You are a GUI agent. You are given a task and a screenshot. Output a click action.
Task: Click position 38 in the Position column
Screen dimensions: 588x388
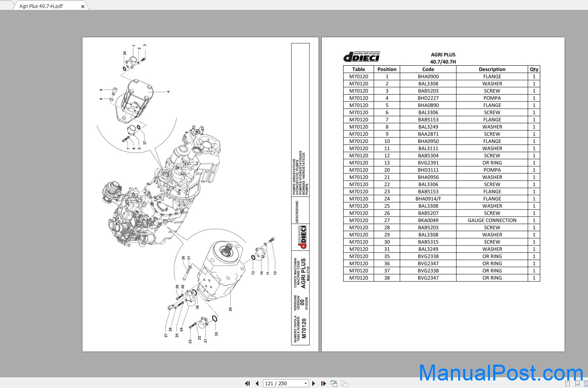pyautogui.click(x=387, y=278)
